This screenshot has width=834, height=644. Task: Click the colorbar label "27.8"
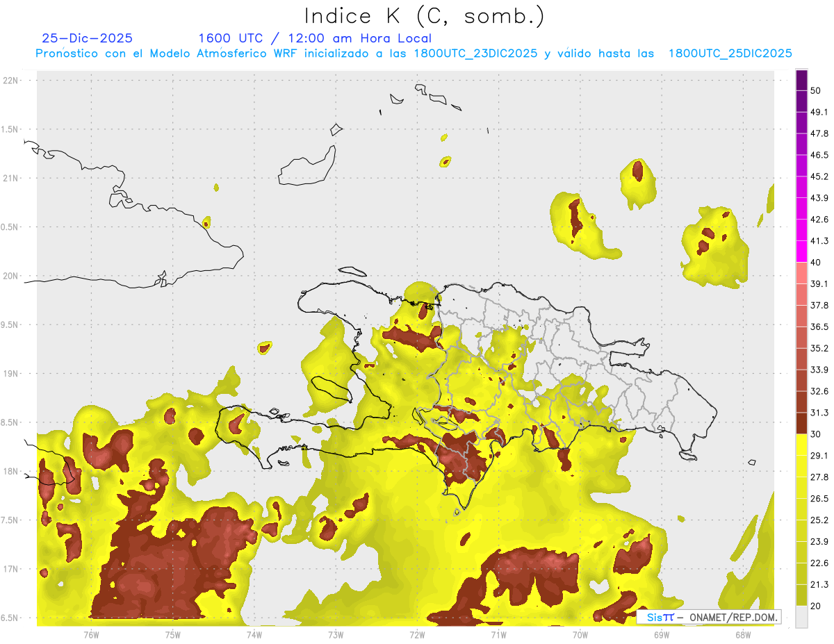820,477
